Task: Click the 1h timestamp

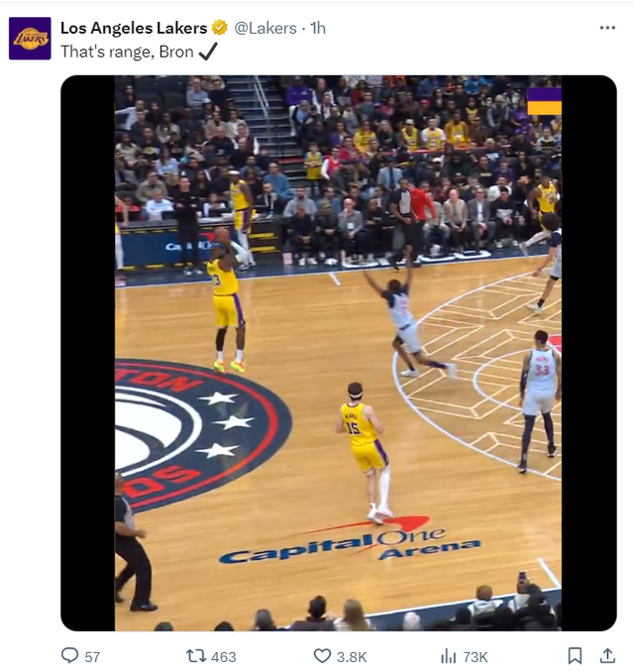Action: tap(318, 28)
